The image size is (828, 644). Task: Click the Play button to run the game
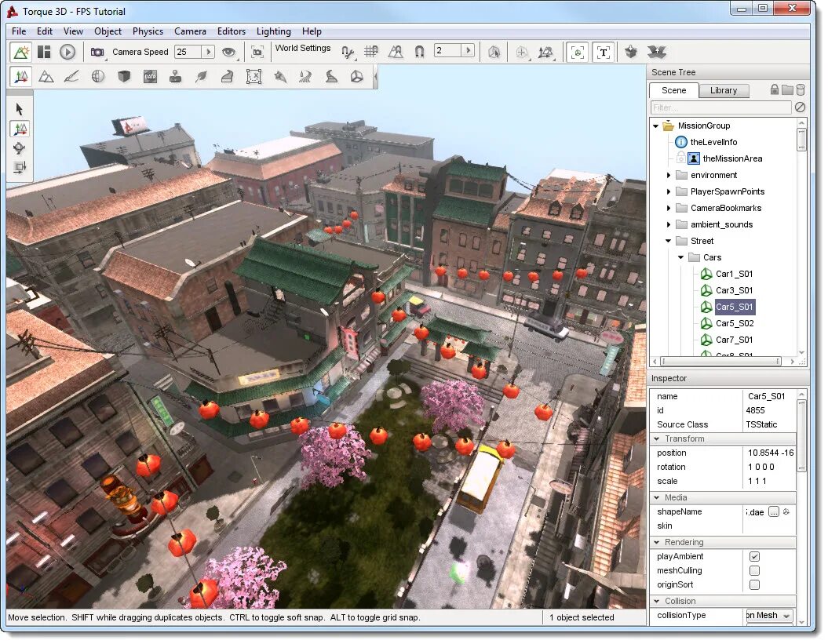click(x=67, y=52)
